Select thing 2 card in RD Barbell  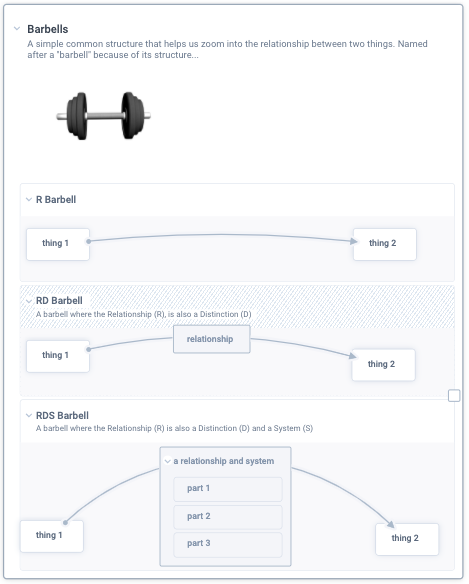383,365
